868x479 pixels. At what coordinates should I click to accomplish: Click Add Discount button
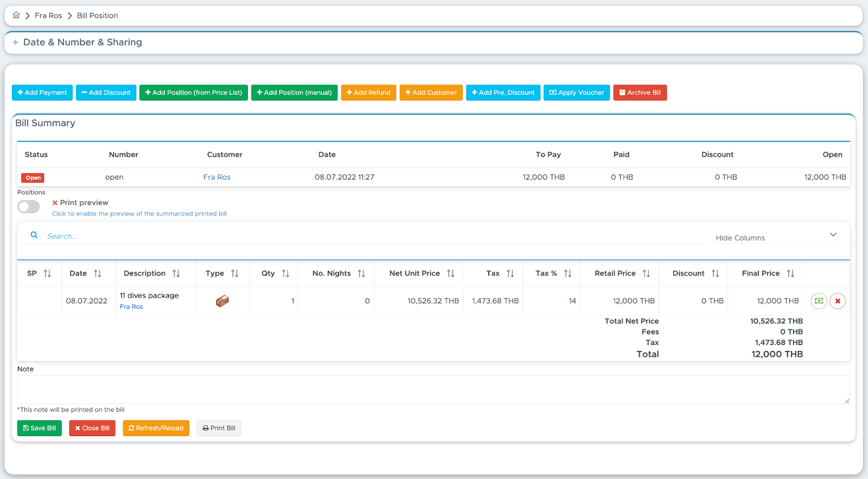(x=106, y=93)
